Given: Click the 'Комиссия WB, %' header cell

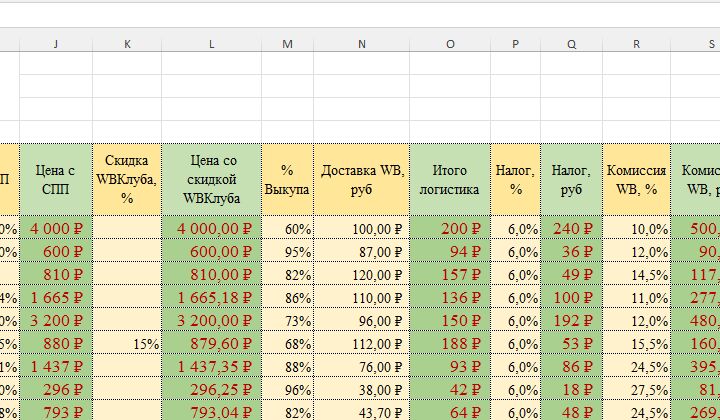Looking at the screenshot, I should tap(636, 179).
